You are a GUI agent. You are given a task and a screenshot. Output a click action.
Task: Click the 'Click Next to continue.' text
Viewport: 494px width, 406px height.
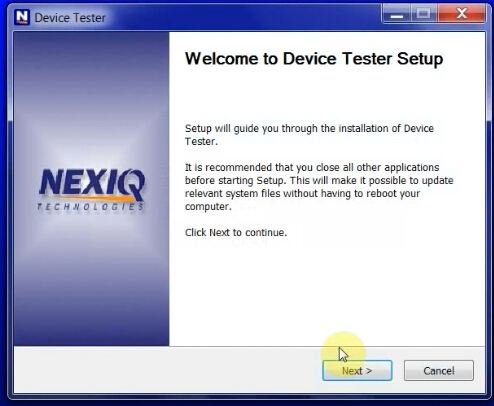(236, 232)
